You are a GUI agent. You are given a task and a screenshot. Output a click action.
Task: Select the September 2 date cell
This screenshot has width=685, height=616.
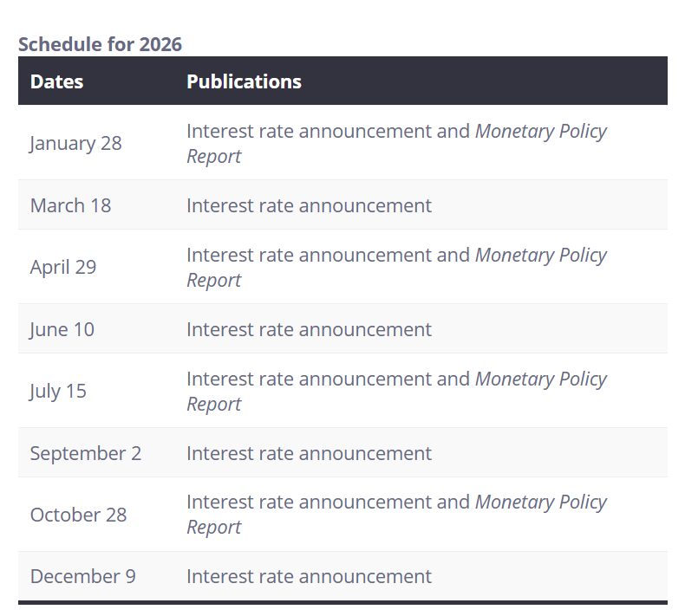point(86,453)
